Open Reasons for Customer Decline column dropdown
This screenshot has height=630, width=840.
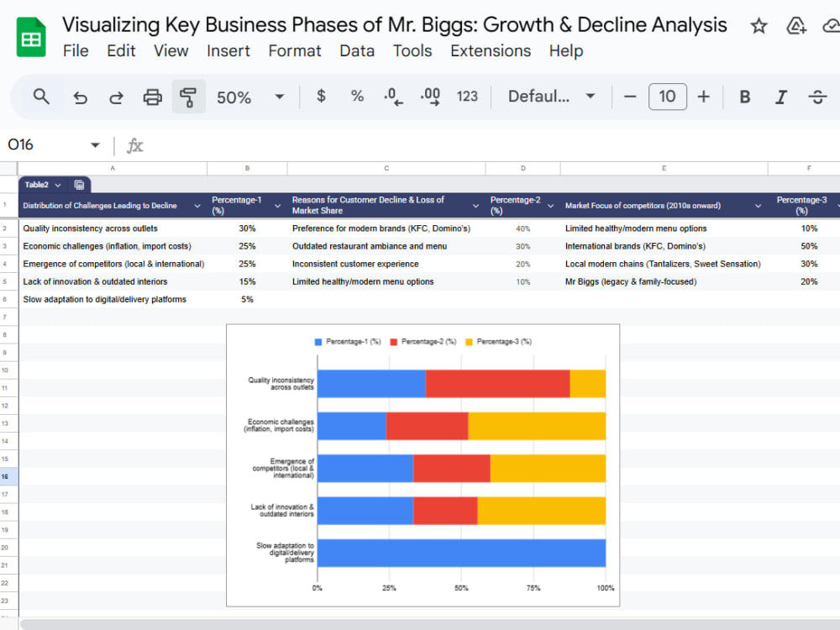click(475, 206)
